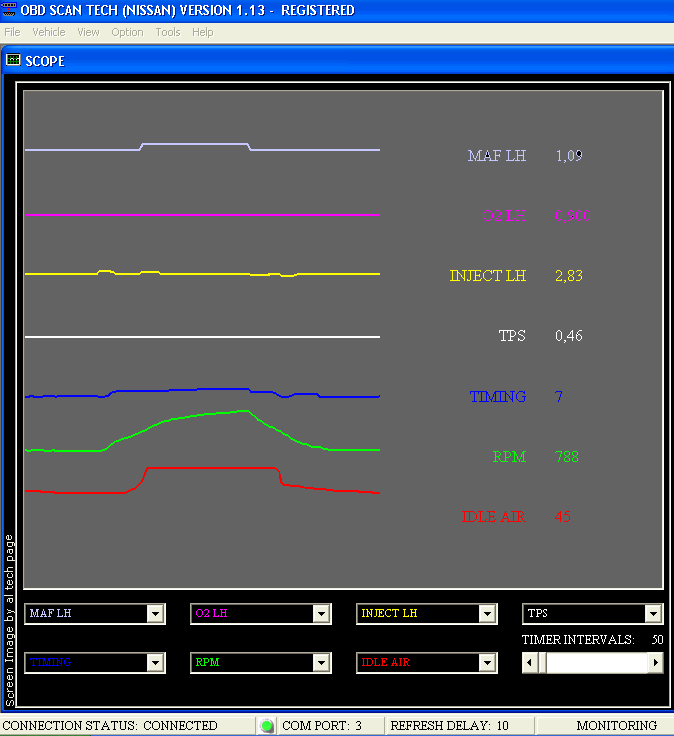Open the TIMING channel dropdown
The image size is (674, 736).
(155, 662)
